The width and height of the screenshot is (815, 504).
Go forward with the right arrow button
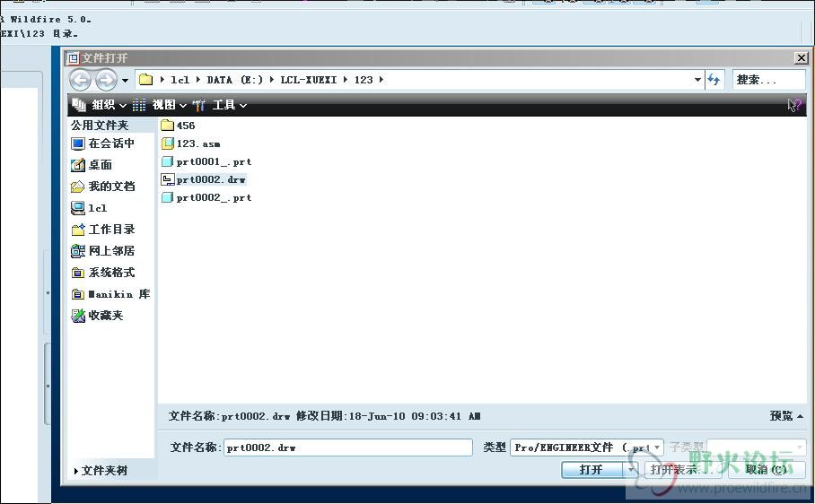point(106,80)
